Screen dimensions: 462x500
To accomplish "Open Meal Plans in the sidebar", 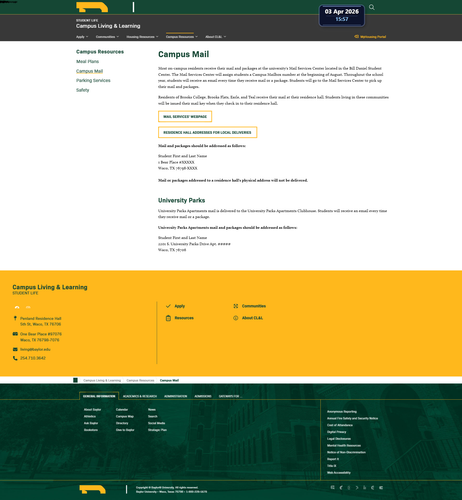I will 87,61.
